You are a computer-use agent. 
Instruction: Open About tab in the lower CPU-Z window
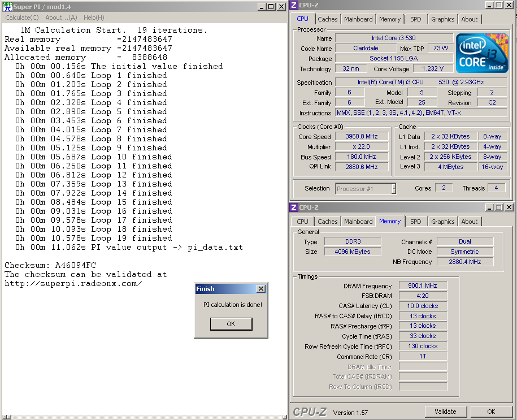click(469, 222)
